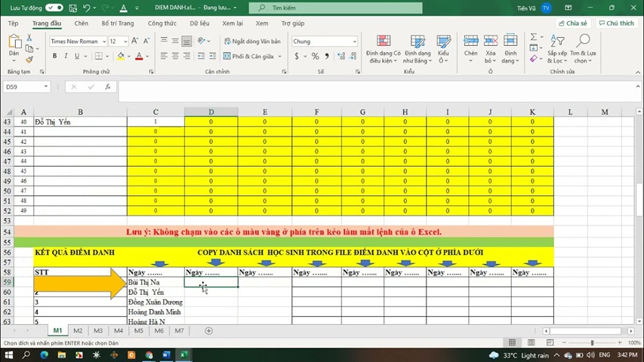Expand the Times New Roman font dropdown
Screen dimensions: 644x362
pyautogui.click(x=104, y=41)
